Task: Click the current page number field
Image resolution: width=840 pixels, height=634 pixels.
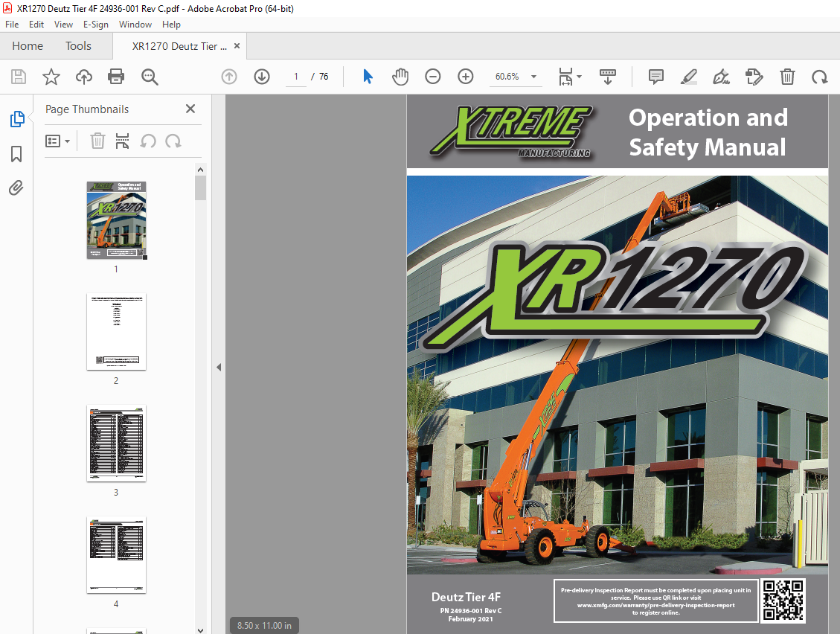Action: (295, 77)
